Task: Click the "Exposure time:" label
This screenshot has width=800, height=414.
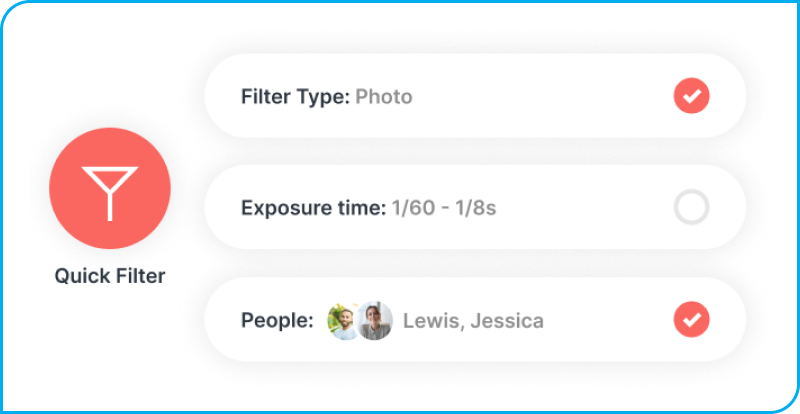Action: 313,209
